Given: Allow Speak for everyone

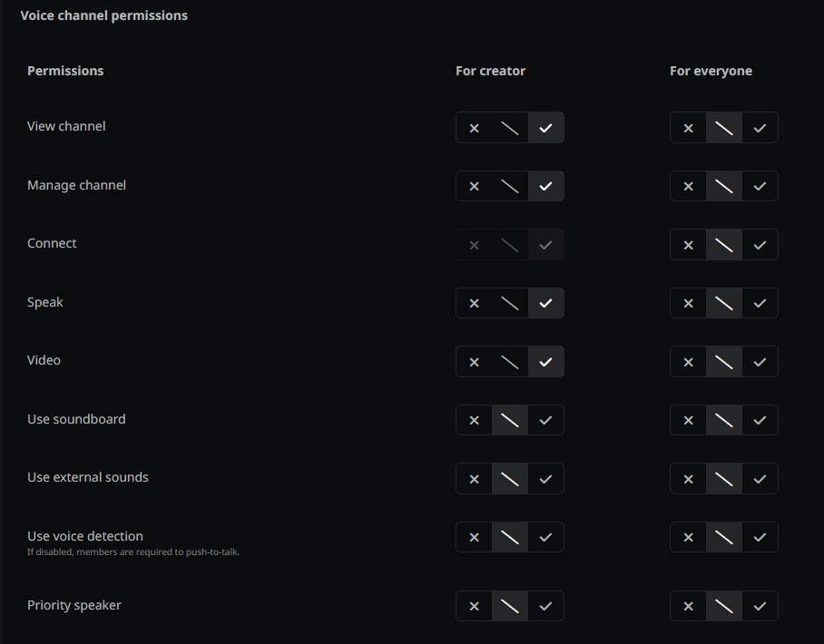Looking at the screenshot, I should point(760,303).
